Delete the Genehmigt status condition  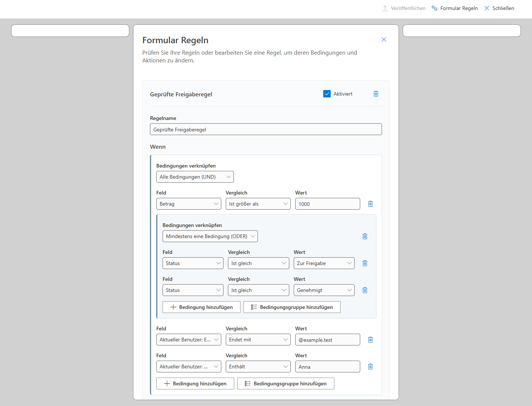pyautogui.click(x=365, y=290)
